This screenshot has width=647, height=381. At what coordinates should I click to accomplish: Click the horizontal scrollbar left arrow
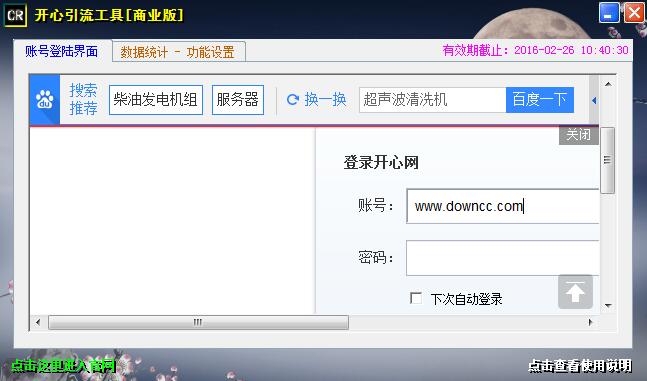point(38,322)
